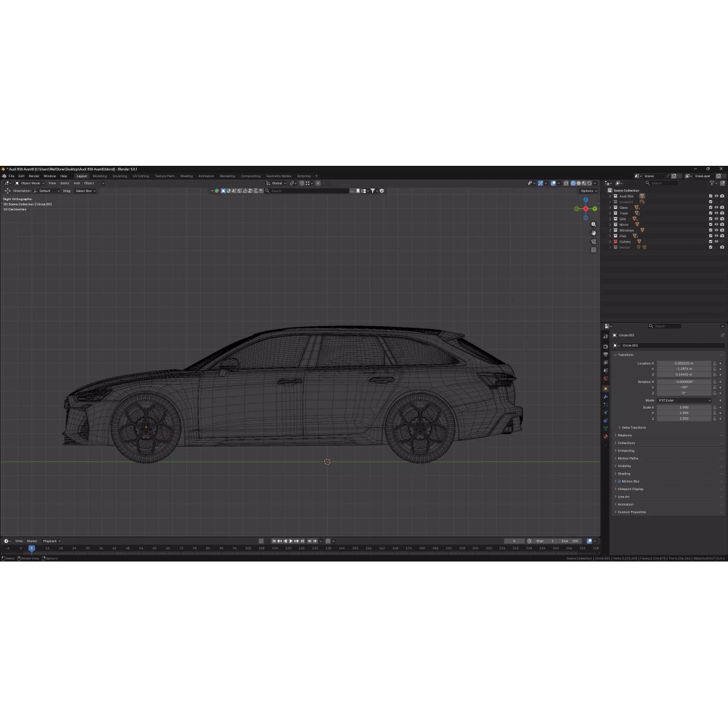728x728 pixels.
Task: Open the XYZ Euler rotation mode dropdown
Action: [684, 400]
